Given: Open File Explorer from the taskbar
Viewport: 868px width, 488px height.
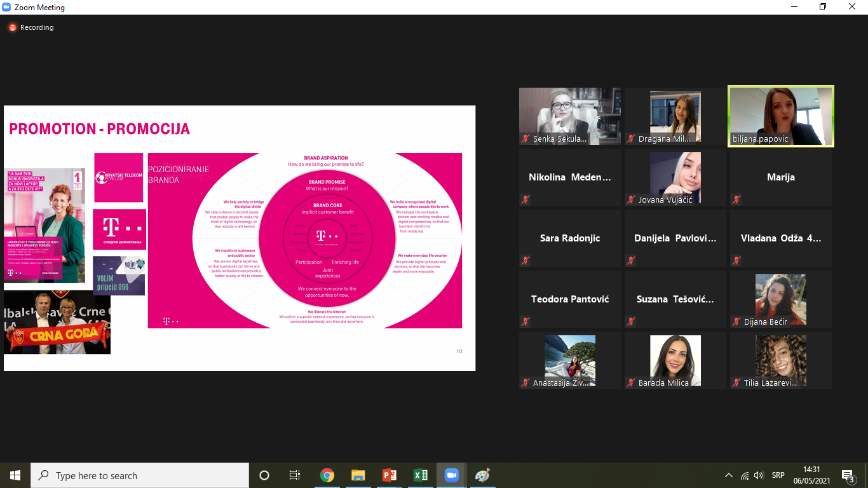Looking at the screenshot, I should pyautogui.click(x=358, y=475).
